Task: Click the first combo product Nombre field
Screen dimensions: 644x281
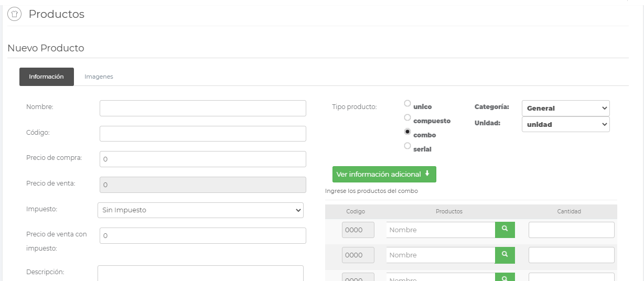Action: (441, 230)
